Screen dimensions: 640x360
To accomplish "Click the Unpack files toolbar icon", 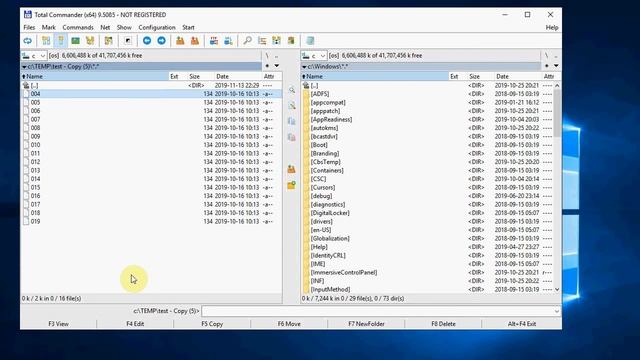I will coord(195,41).
